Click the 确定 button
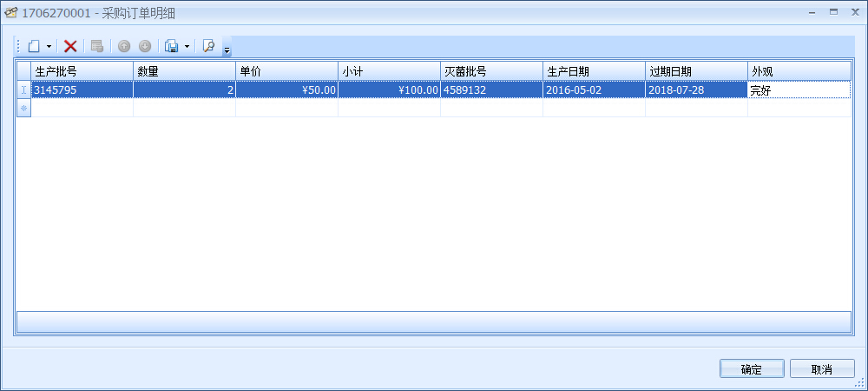The width and height of the screenshot is (868, 391). [752, 369]
